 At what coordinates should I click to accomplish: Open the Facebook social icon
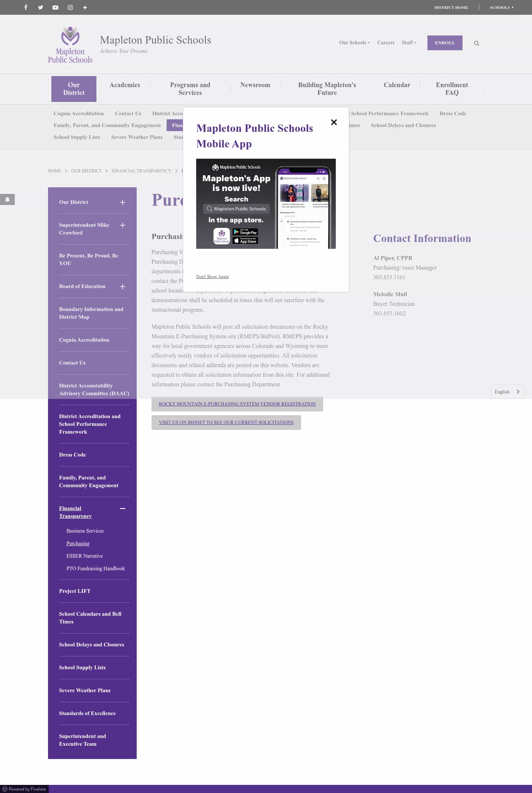click(25, 7)
